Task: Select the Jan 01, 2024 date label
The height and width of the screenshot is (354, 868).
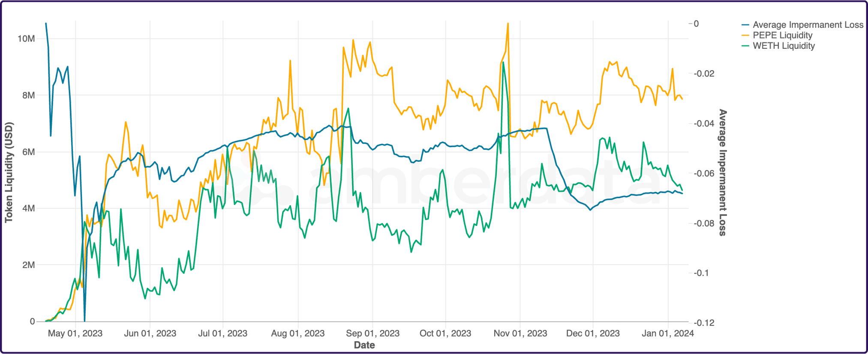Action: point(667,333)
